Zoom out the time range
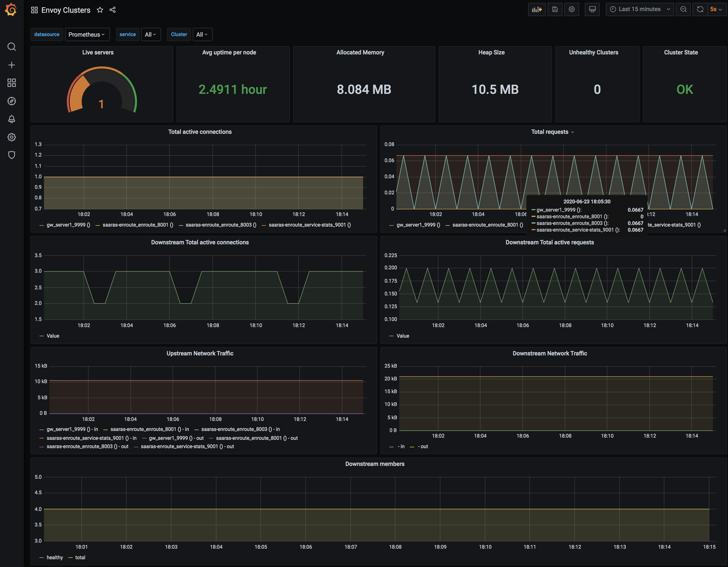The width and height of the screenshot is (728, 567). tap(683, 9)
